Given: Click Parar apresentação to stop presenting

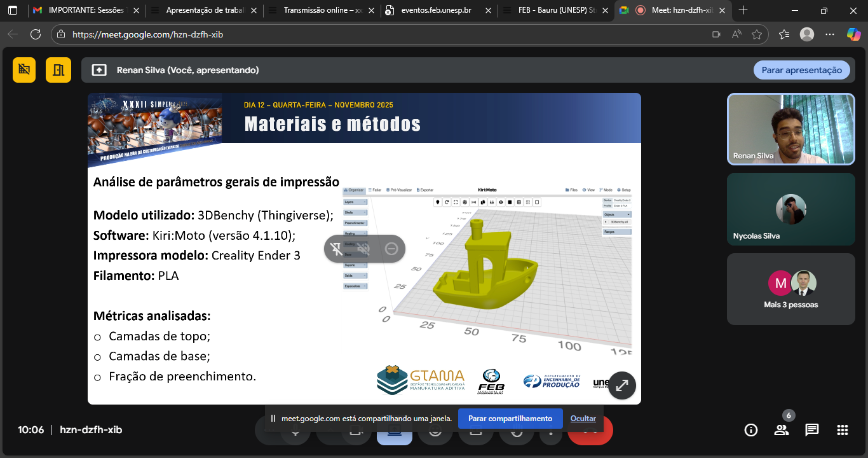Looking at the screenshot, I should [x=801, y=70].
